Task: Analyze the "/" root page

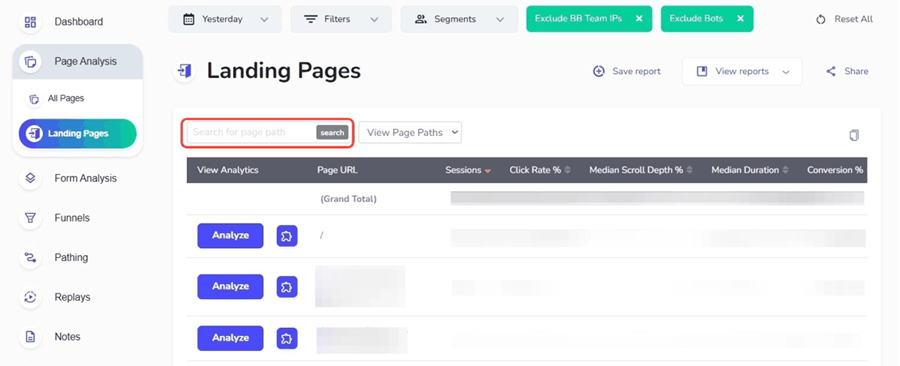Action: 230,236
